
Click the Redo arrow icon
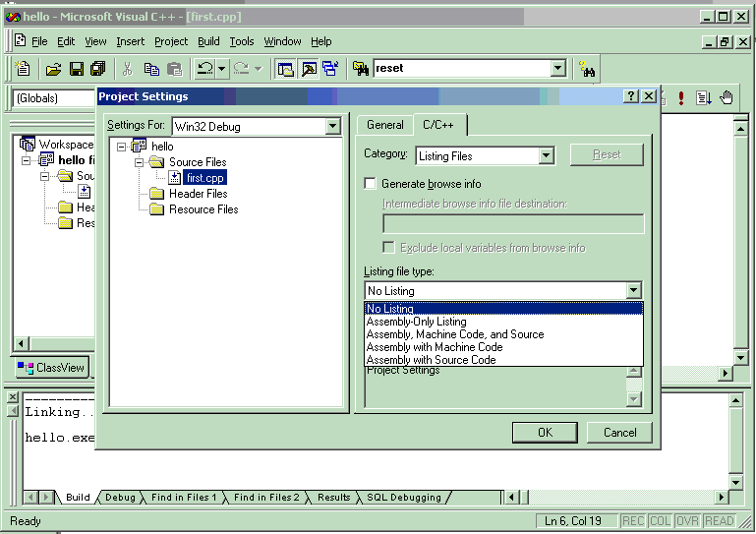(241, 69)
